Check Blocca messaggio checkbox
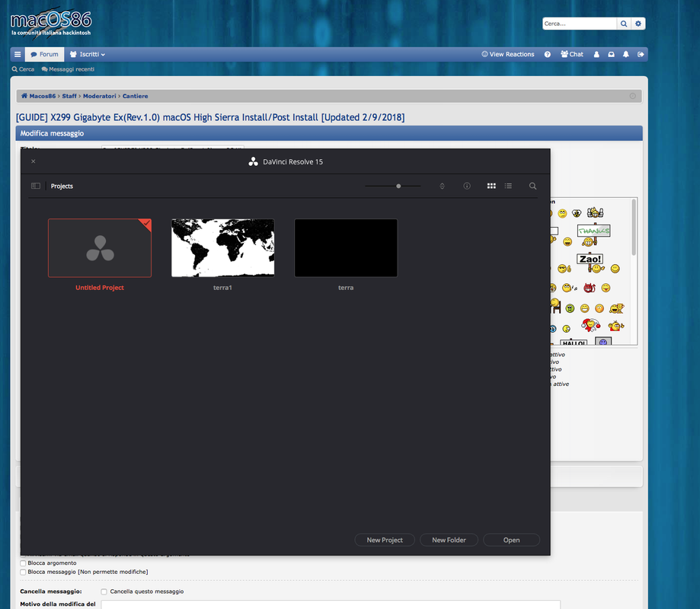 tap(23, 572)
